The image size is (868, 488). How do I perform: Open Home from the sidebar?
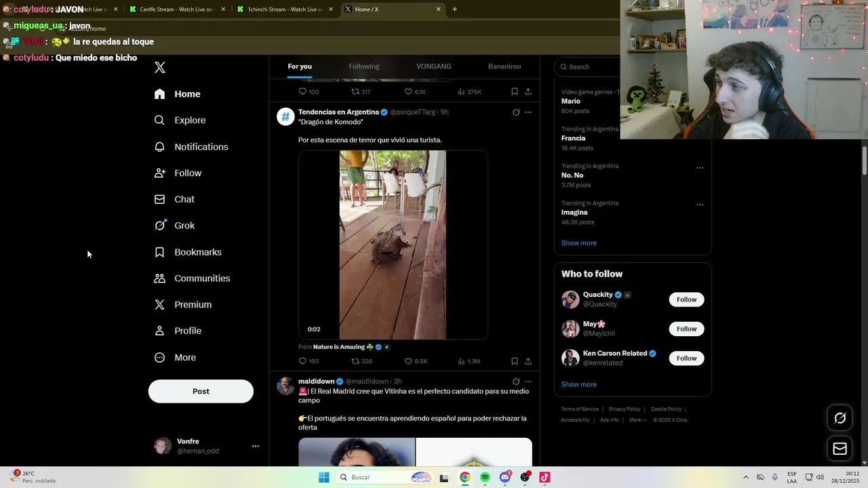[x=178, y=94]
